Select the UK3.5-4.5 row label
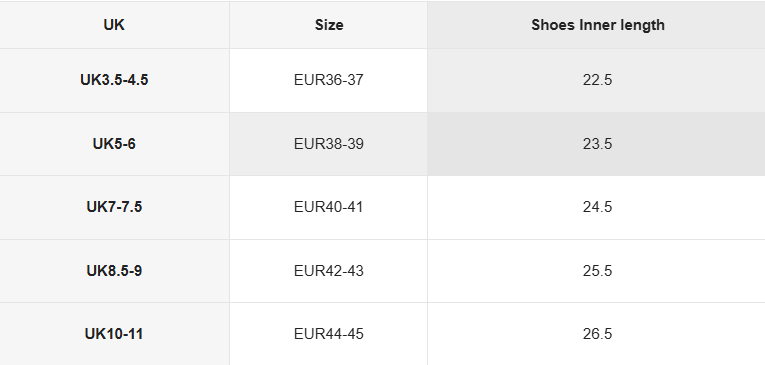765x365 pixels. coord(114,80)
